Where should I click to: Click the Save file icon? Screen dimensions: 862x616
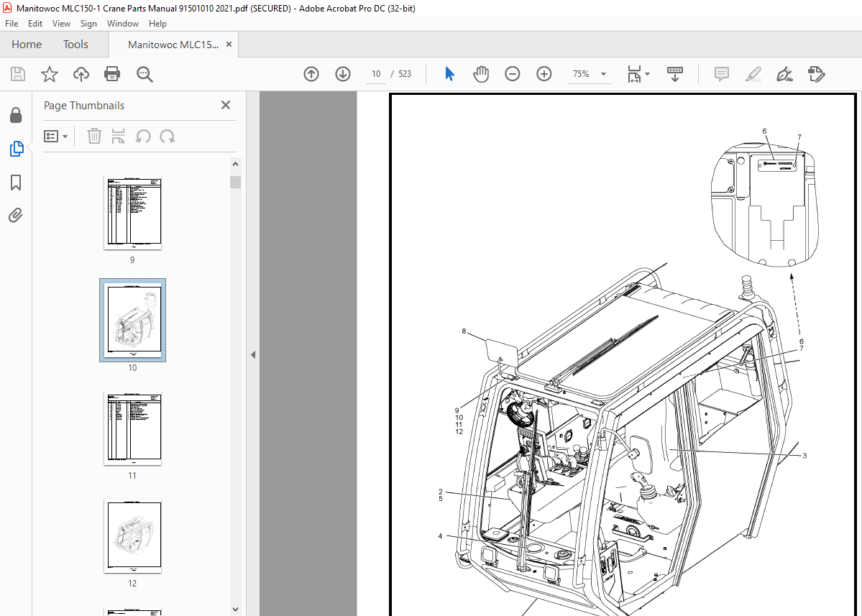tap(18, 74)
